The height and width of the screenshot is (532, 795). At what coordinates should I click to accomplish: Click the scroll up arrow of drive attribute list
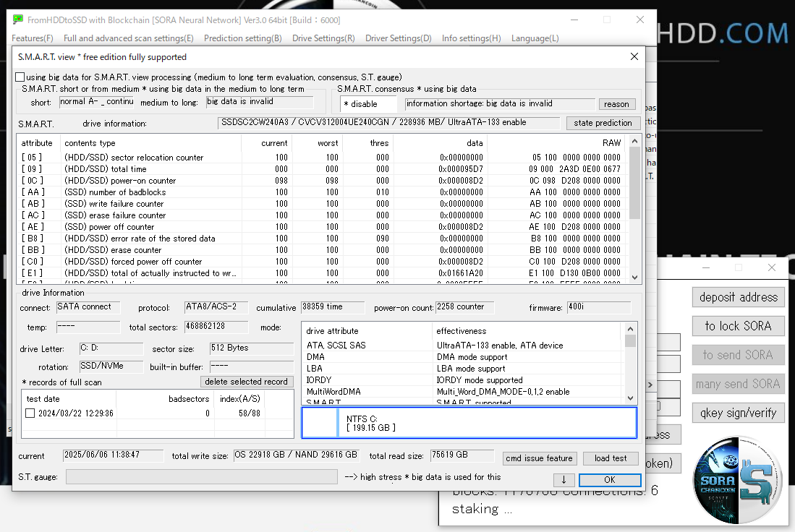click(x=630, y=328)
